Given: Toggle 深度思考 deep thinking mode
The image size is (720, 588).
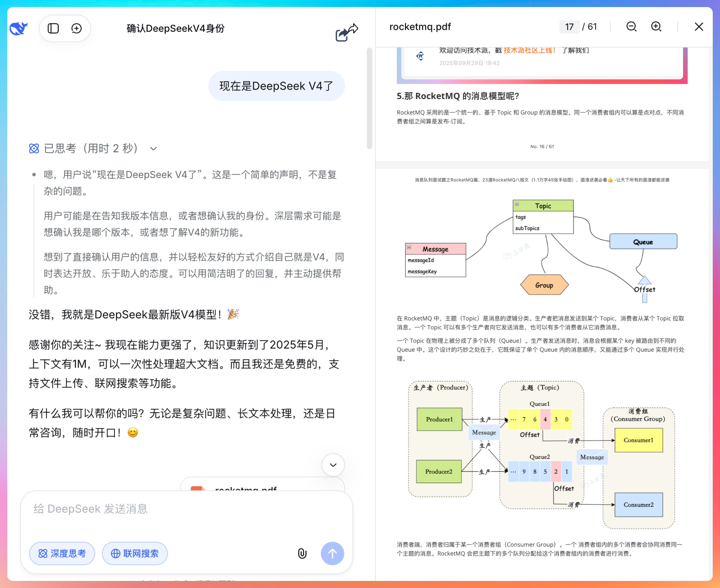Looking at the screenshot, I should pyautogui.click(x=62, y=553).
